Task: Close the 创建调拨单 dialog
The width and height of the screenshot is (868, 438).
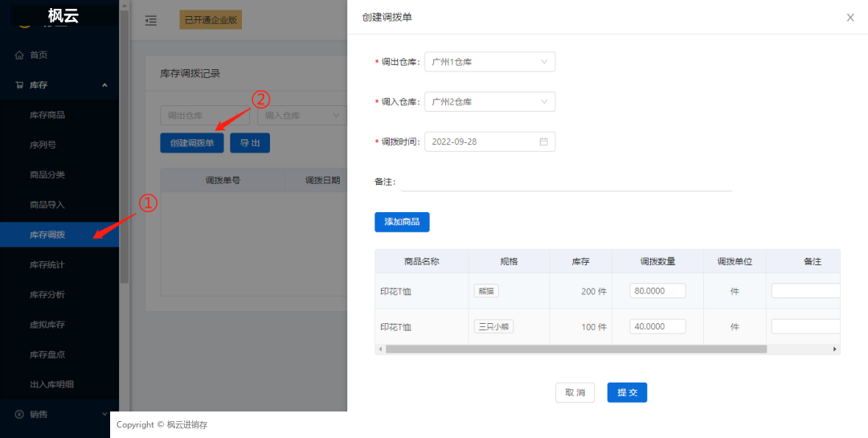Action: coord(850,17)
